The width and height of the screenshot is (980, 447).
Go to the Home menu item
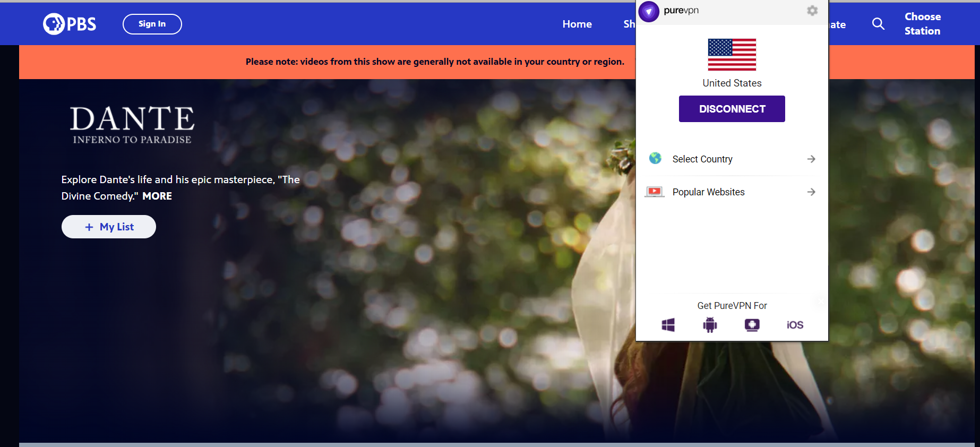(577, 24)
